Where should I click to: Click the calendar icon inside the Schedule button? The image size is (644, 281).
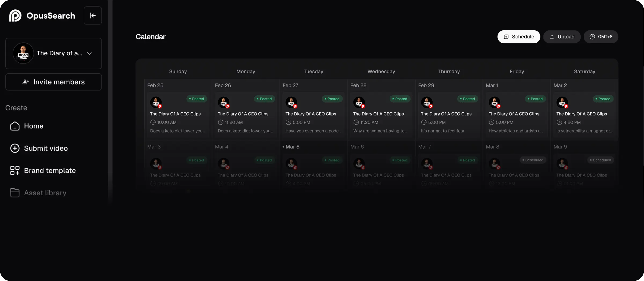point(507,37)
